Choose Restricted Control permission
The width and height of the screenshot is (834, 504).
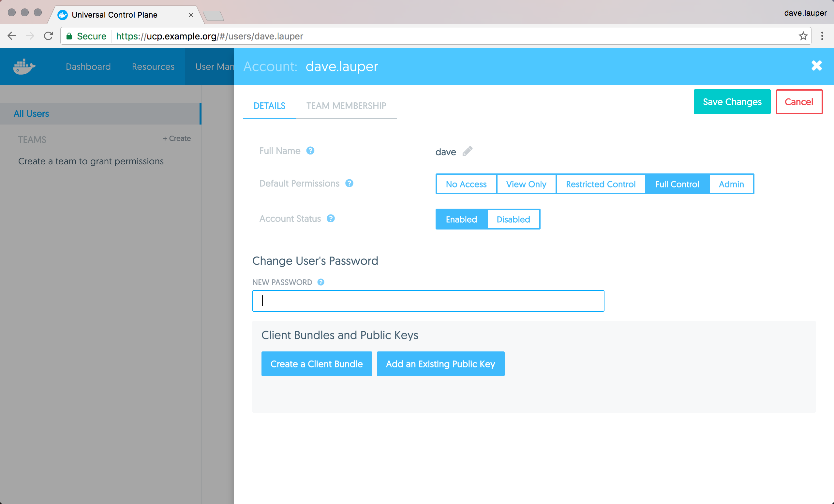(x=600, y=184)
